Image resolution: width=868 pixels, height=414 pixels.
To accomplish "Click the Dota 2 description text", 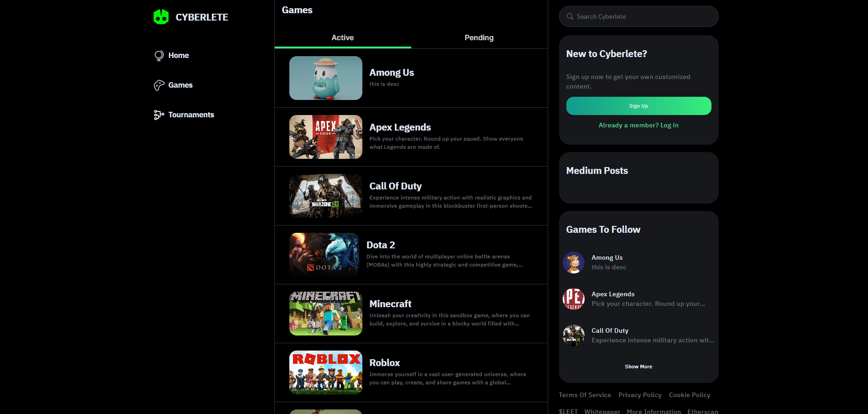I will [x=445, y=261].
